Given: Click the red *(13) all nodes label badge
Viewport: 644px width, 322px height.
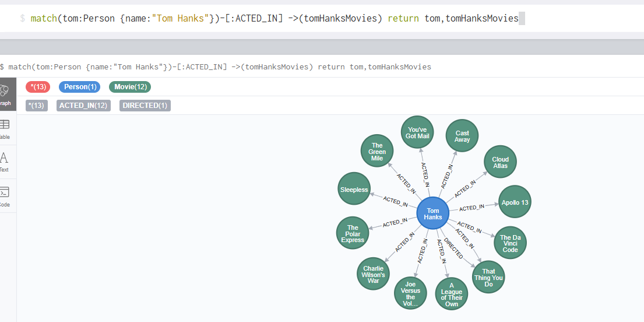Looking at the screenshot, I should 38,87.
